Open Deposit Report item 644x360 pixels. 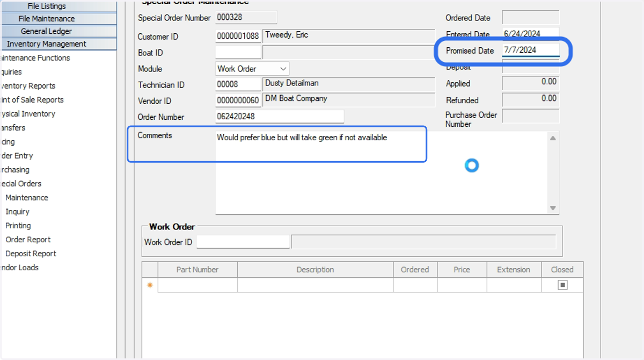point(31,254)
